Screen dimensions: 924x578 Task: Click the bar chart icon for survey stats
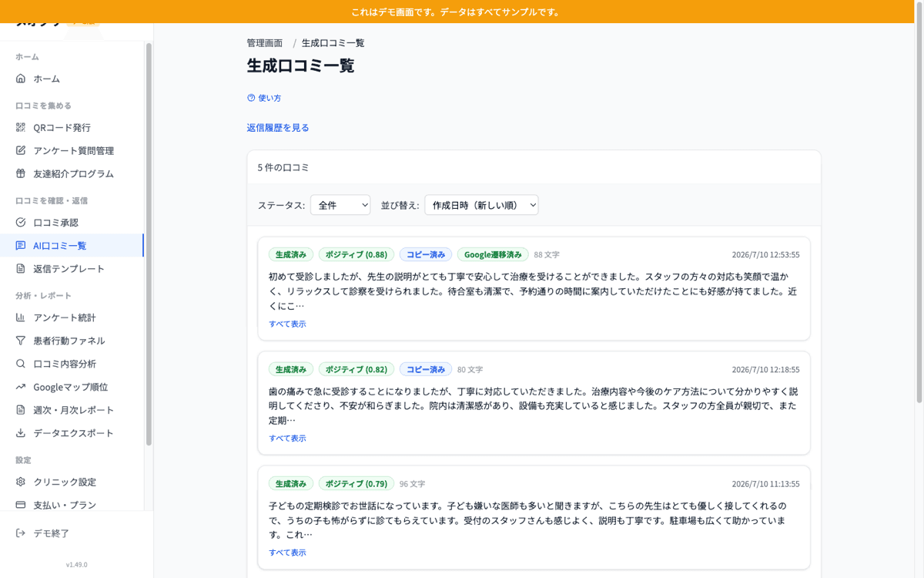(x=21, y=317)
